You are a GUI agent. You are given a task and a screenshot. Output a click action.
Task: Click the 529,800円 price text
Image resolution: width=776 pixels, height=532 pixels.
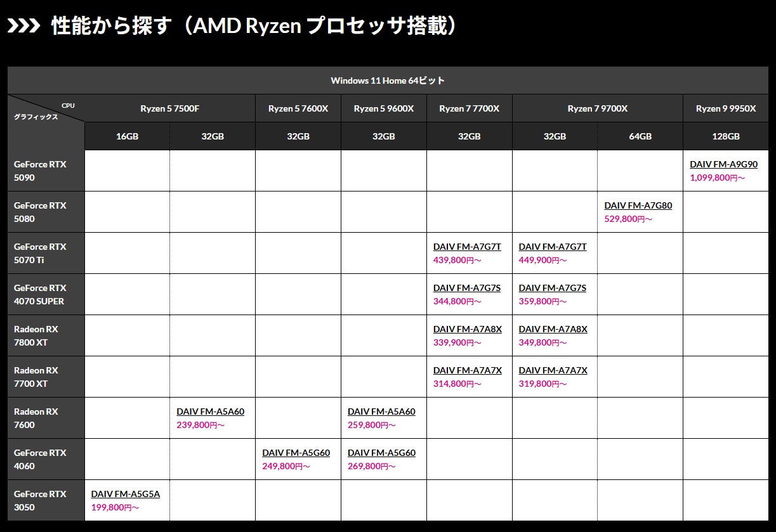point(628,219)
